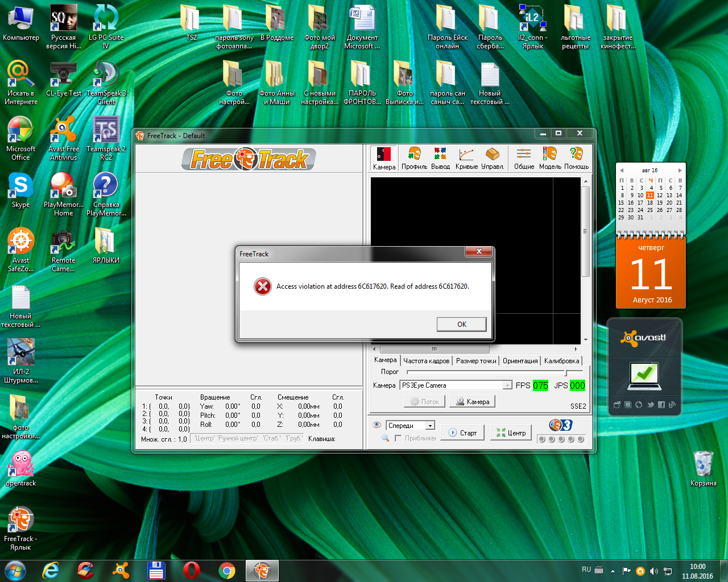
Task: Click the volume icon in system tray
Action: pyautogui.click(x=653, y=571)
